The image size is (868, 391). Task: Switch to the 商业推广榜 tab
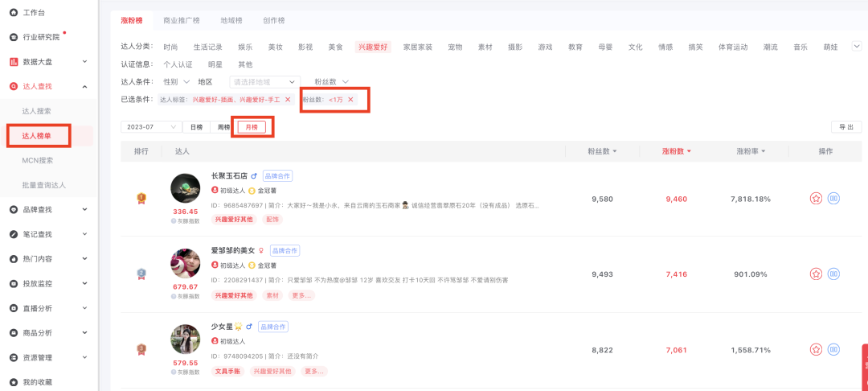[x=181, y=20]
